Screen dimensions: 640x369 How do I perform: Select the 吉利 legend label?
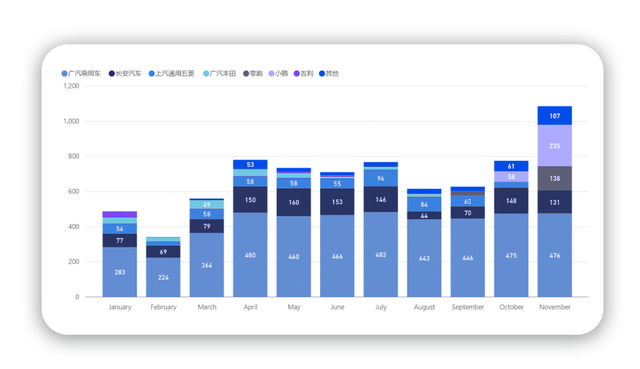tap(307, 73)
